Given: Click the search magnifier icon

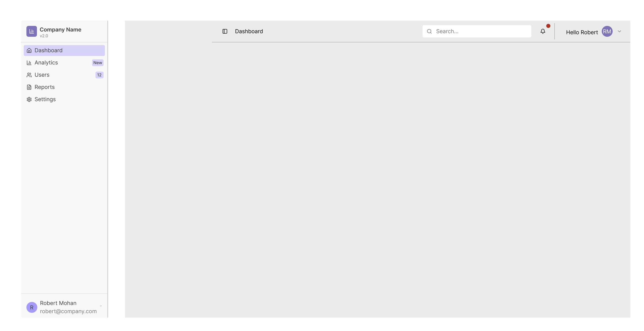Looking at the screenshot, I should tap(429, 31).
